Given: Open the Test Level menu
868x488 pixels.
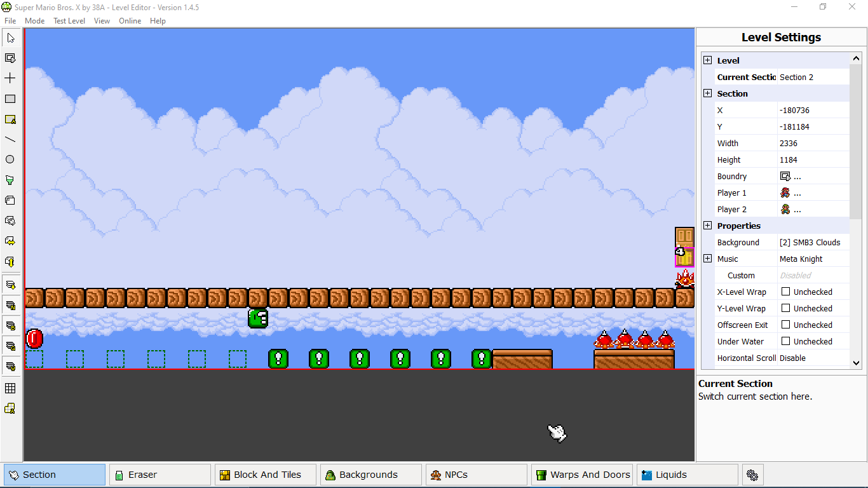Looking at the screenshot, I should (x=69, y=21).
